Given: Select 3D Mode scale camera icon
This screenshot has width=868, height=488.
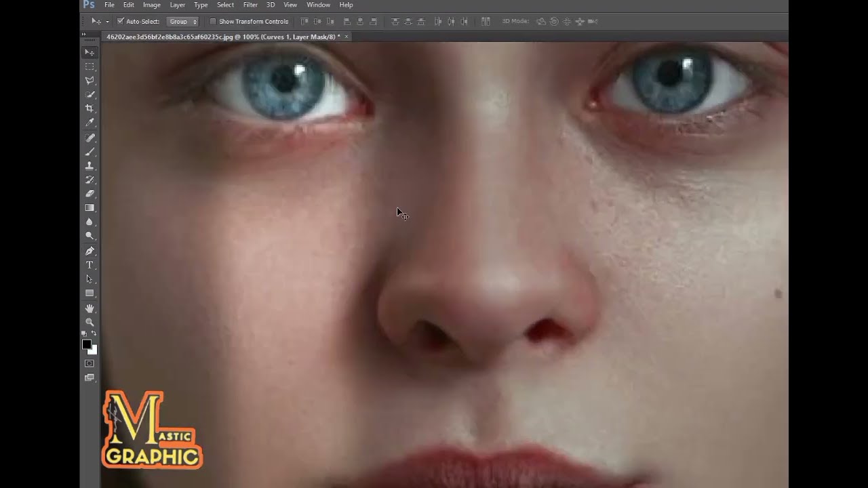Looking at the screenshot, I should [x=592, y=22].
